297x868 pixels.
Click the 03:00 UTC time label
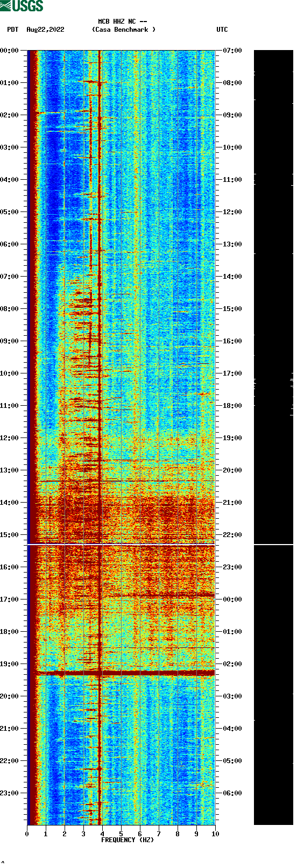coord(232,696)
